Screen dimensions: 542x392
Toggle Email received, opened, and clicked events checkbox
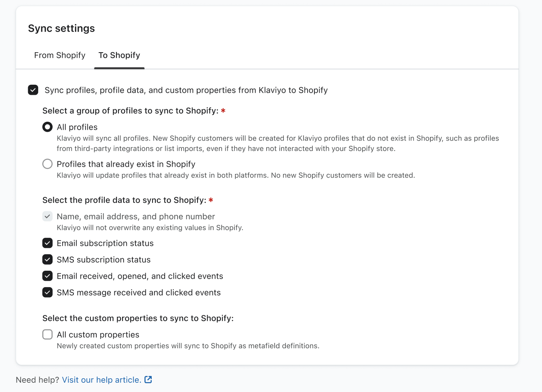click(x=47, y=276)
